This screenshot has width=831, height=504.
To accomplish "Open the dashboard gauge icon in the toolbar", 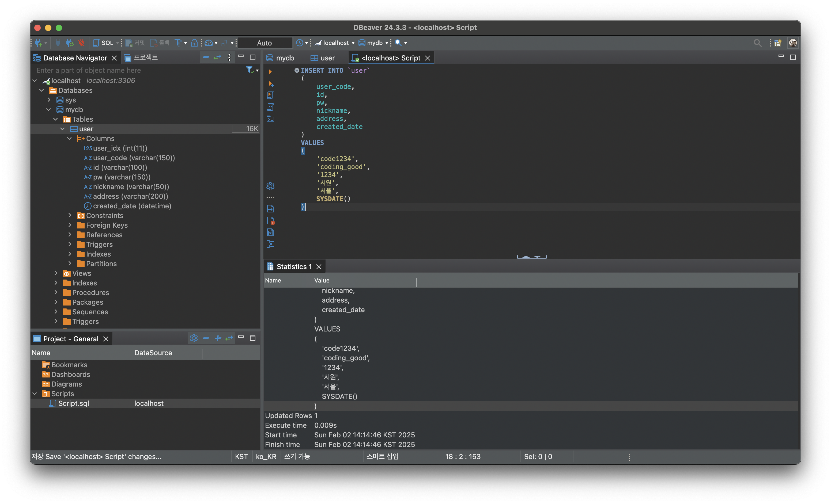I will pos(209,43).
